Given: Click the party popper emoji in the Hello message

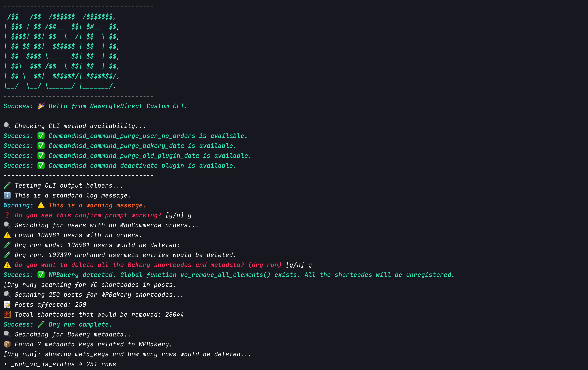Looking at the screenshot, I should (x=41, y=106).
